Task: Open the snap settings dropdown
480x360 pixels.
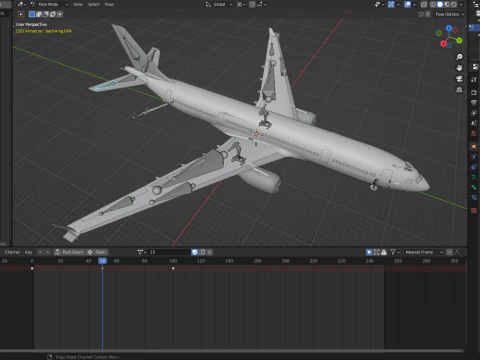Action: coord(261,4)
